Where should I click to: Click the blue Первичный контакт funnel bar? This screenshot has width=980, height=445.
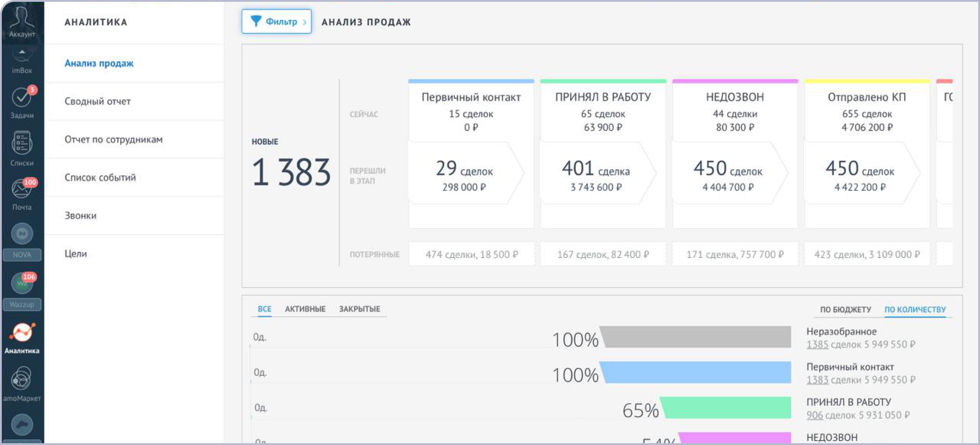click(696, 372)
